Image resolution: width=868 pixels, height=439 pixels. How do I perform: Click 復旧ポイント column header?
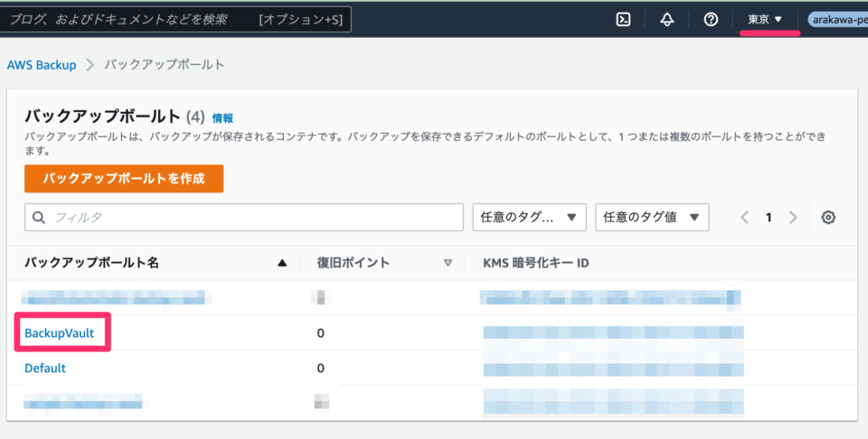point(354,263)
